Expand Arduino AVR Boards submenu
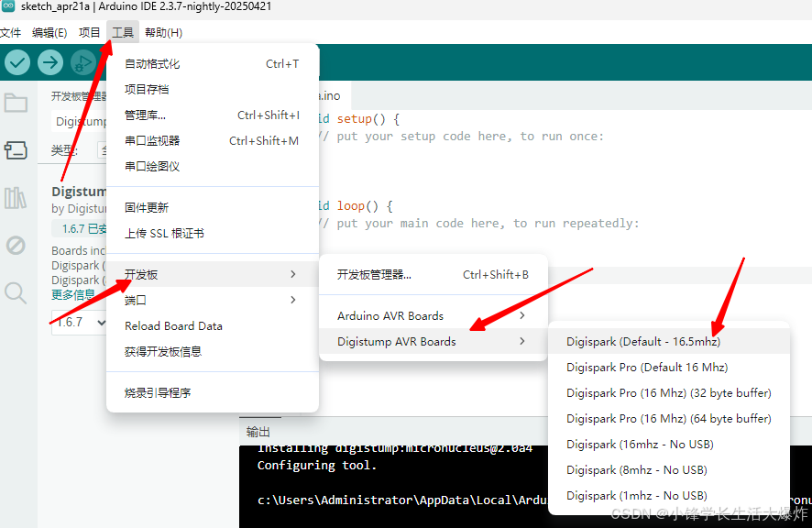 click(433, 315)
